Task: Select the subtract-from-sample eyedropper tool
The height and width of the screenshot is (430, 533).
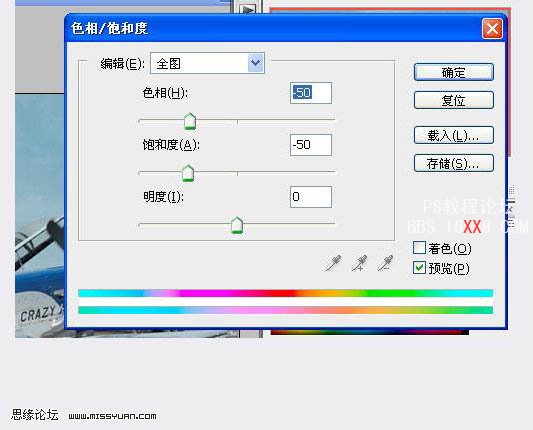Action: click(x=385, y=263)
